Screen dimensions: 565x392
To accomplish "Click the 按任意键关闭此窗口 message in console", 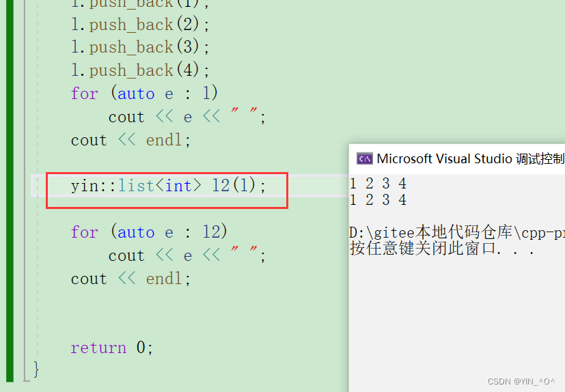I will pos(442,248).
